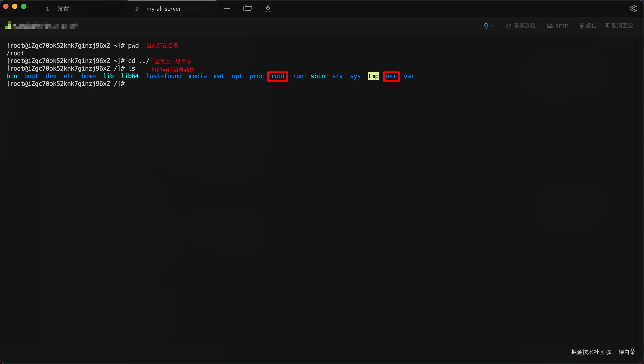This screenshot has width=644, height=364.
Task: Click the highlighted root directory name
Action: coord(278,76)
